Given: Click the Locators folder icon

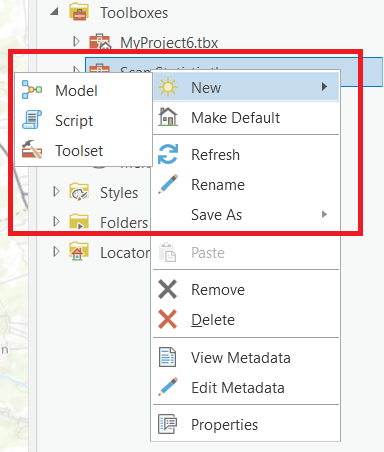Looking at the screenshot, I should click(x=79, y=252).
